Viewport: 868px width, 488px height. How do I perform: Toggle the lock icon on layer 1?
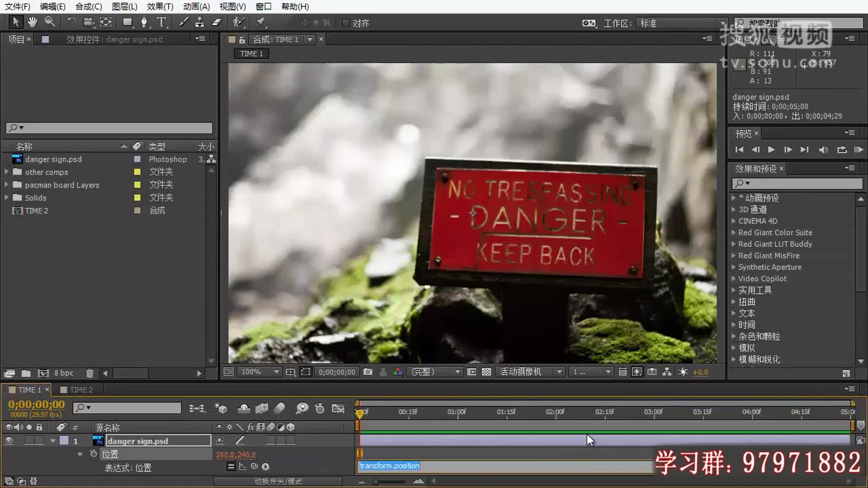(x=40, y=441)
